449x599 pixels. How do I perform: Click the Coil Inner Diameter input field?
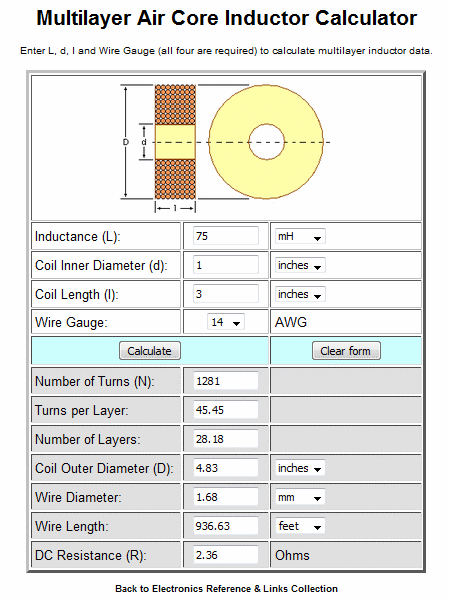click(x=225, y=265)
